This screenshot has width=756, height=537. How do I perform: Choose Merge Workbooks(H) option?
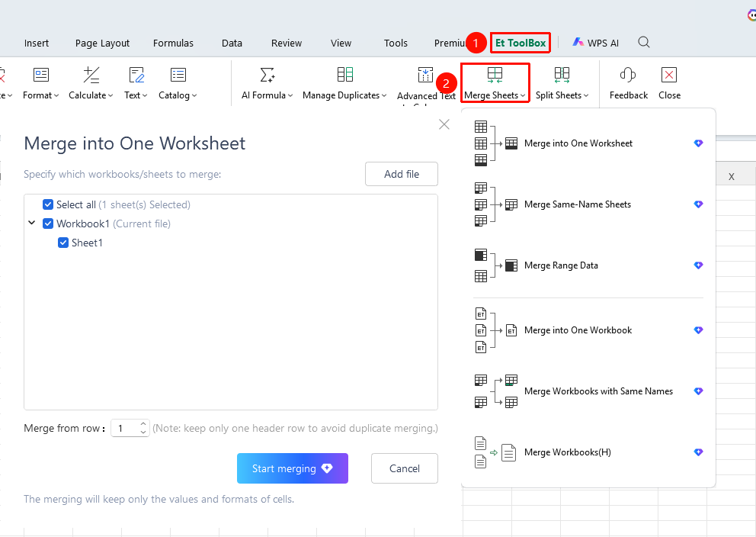click(588, 452)
